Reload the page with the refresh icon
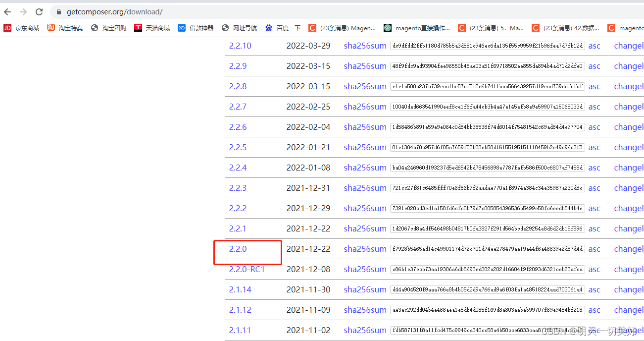The height and width of the screenshot is (341, 644). (x=39, y=12)
